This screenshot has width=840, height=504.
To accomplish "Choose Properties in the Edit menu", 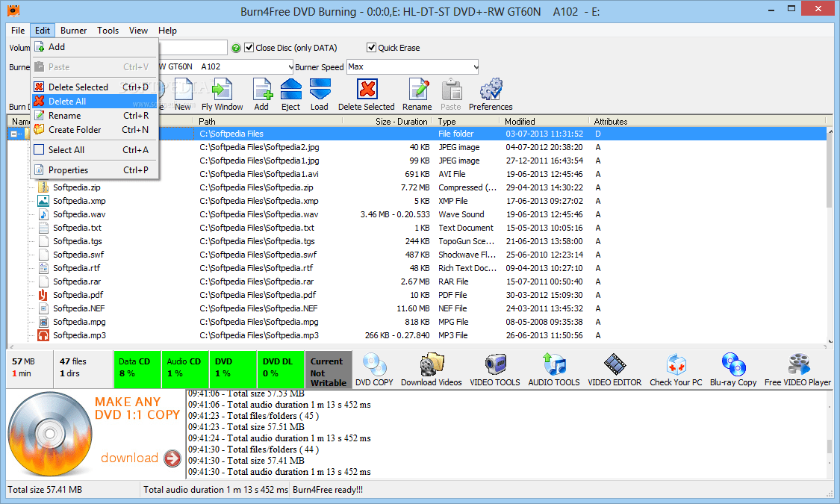I will click(95, 169).
